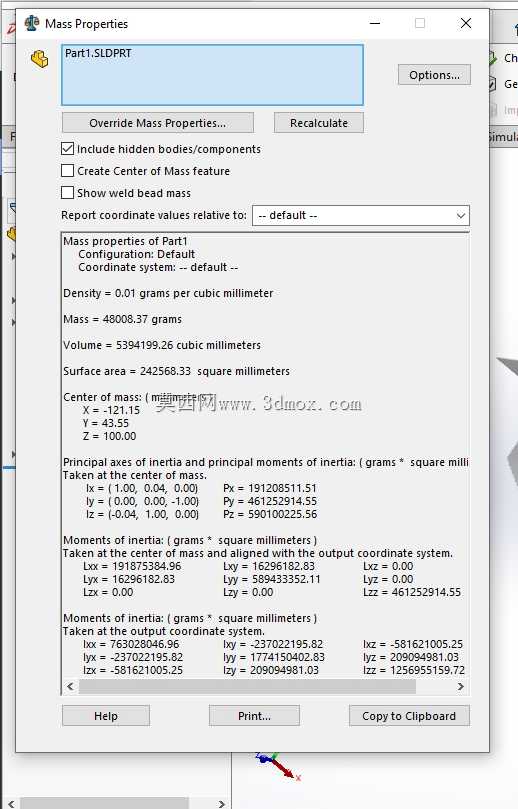Image resolution: width=518 pixels, height=809 pixels.
Task: Click the Print... button
Action: click(x=254, y=716)
